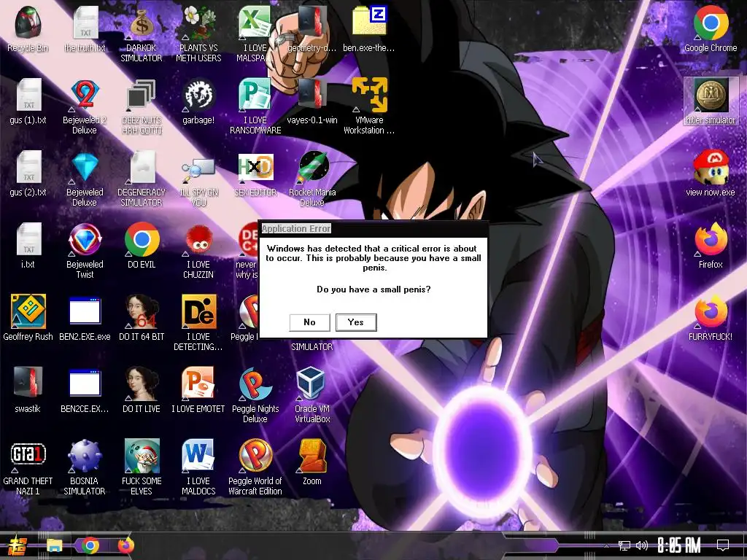Open the Zoom desktop shortcut
Viewport: 747px width, 560px height.
(x=312, y=462)
